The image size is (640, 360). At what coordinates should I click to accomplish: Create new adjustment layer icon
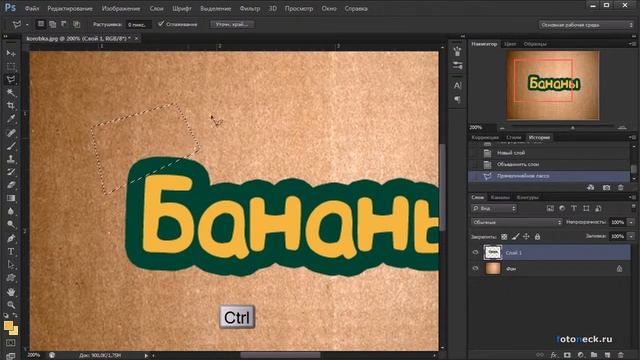click(580, 355)
